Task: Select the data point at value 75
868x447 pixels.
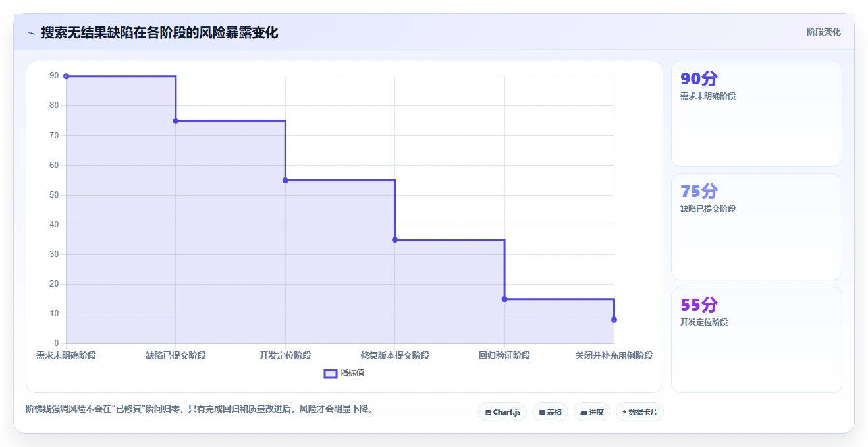Action: coord(176,121)
